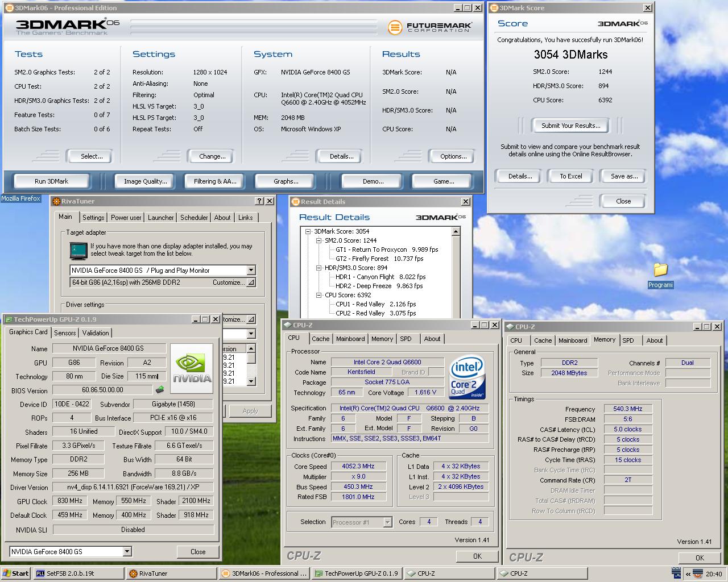The width and height of the screenshot is (728, 582).
Task: Click Submit Your Results in 3DMark Score
Action: (x=570, y=126)
